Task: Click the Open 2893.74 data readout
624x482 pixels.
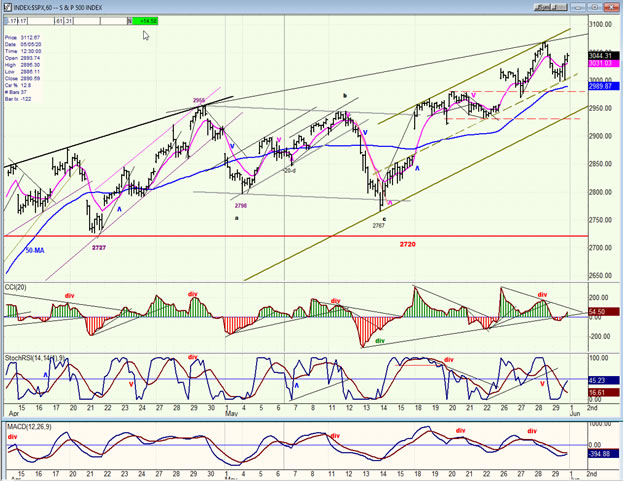Action: [x=22, y=58]
